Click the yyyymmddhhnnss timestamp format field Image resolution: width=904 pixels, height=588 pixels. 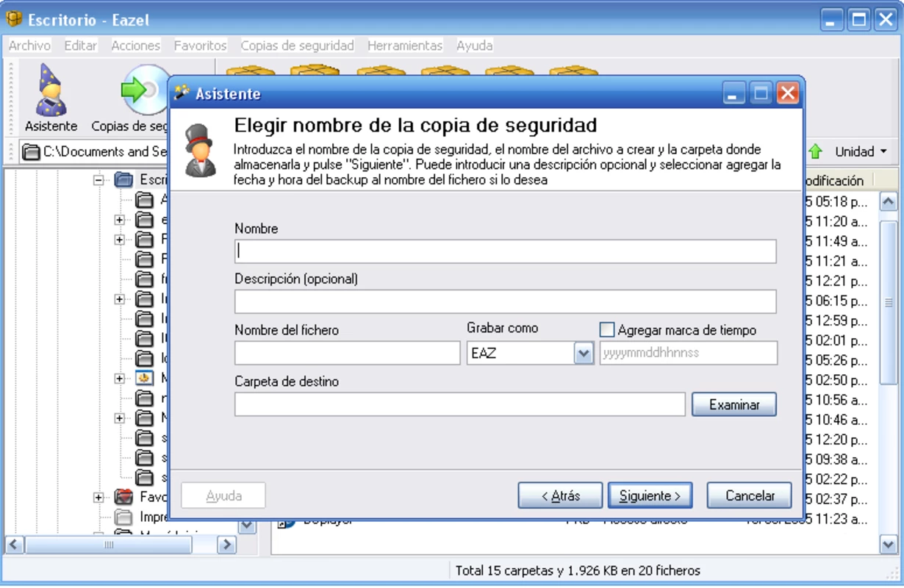689,353
